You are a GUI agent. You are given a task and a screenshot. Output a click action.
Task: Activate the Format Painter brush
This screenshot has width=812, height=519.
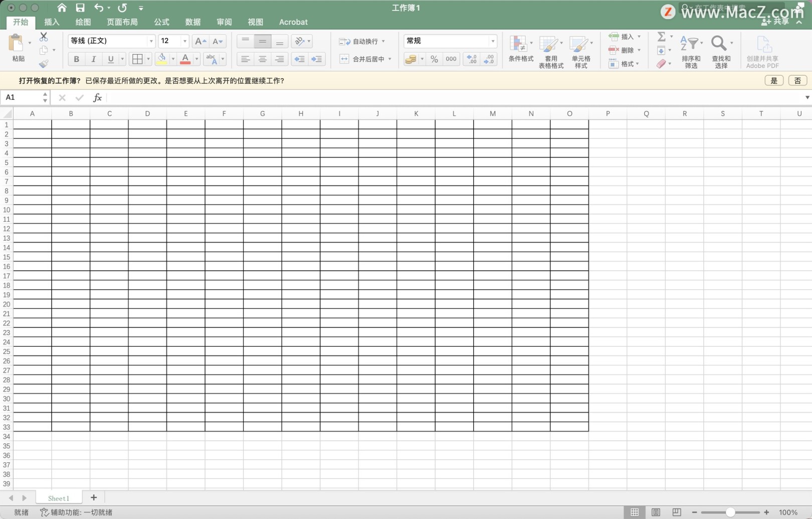[x=44, y=64]
